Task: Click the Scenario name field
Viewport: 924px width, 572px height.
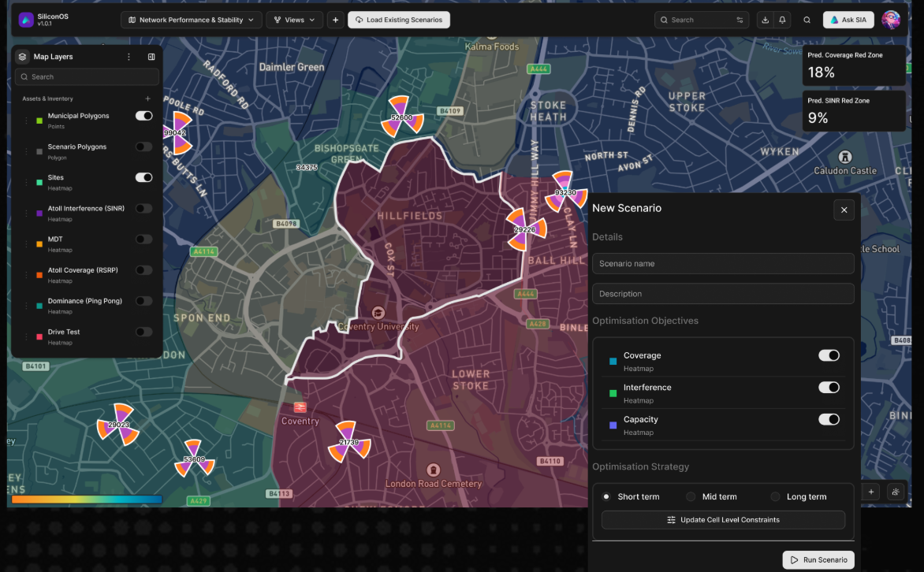Action: [723, 263]
